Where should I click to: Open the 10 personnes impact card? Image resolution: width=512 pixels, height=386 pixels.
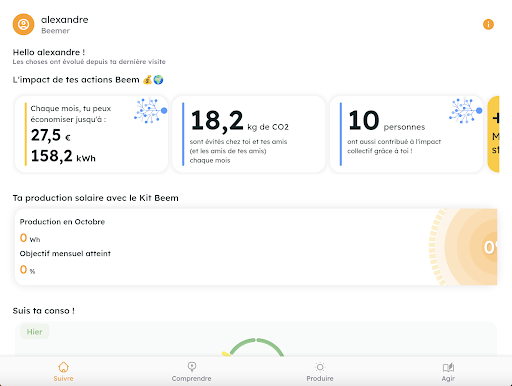[406, 134]
